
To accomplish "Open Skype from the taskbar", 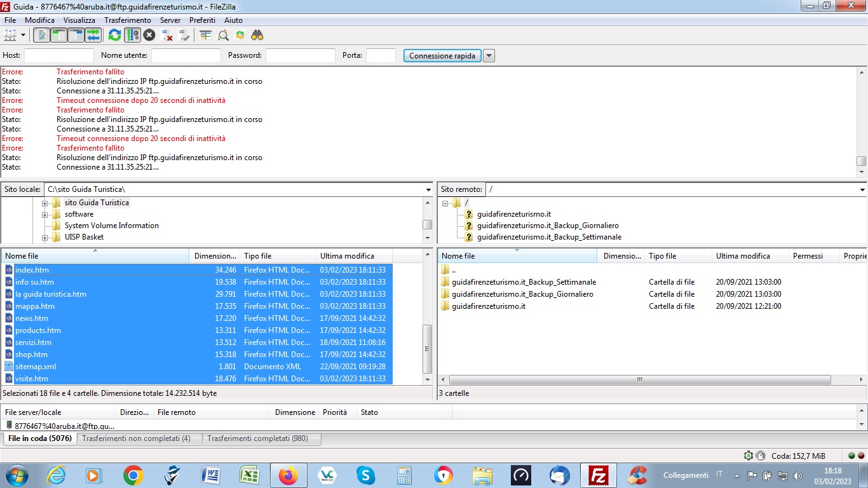I will pos(365,475).
